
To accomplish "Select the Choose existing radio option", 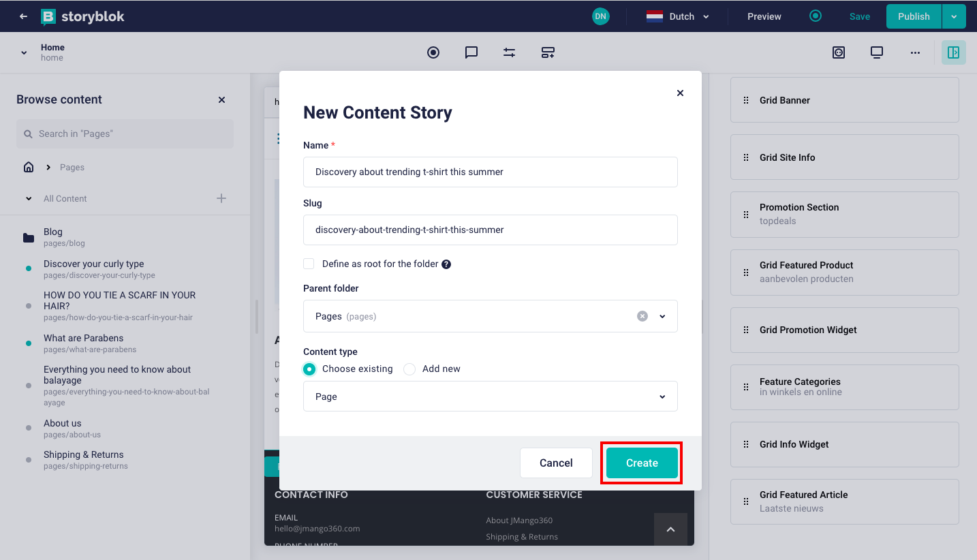I will coord(310,369).
